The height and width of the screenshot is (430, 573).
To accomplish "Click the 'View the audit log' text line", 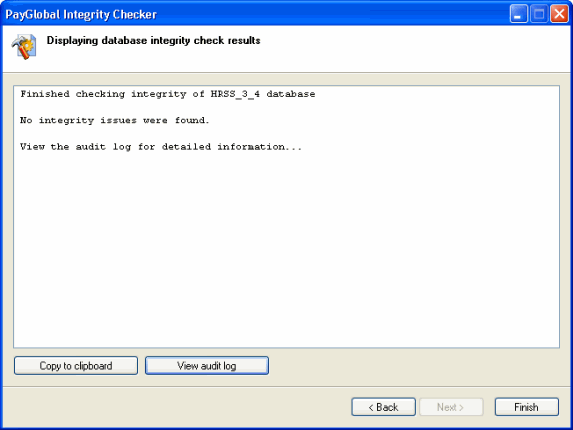I will click(161, 146).
